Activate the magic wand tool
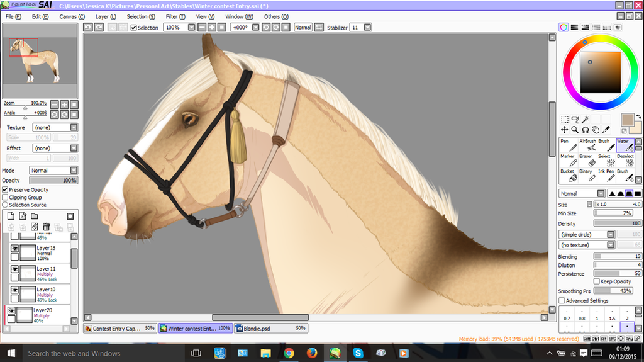This screenshot has height=362, width=644. [586, 120]
